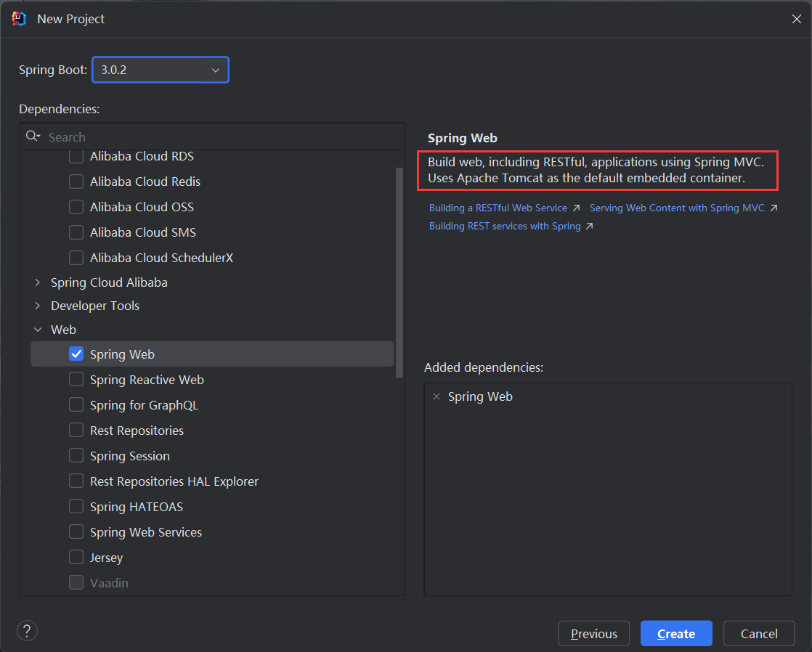The image size is (812, 652).
Task: Check the Vaadin checkbox
Action: click(x=76, y=582)
